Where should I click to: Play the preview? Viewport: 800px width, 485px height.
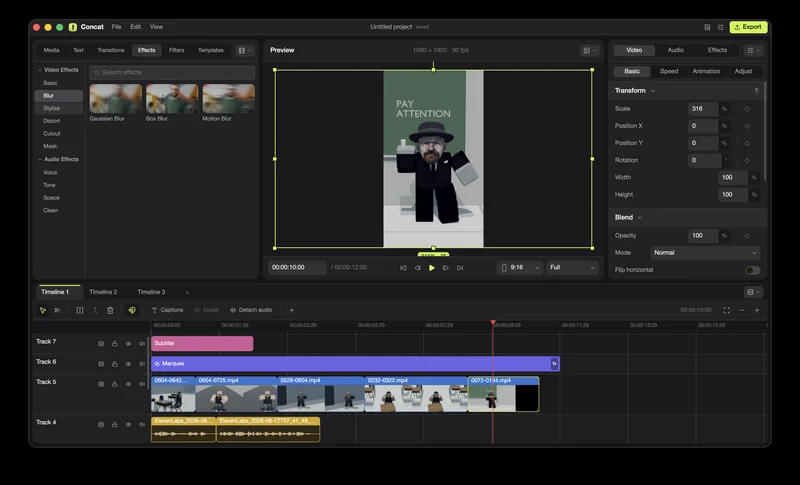click(432, 268)
